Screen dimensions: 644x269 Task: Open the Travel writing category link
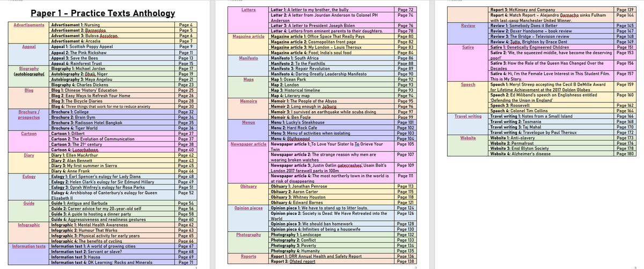click(x=468, y=116)
